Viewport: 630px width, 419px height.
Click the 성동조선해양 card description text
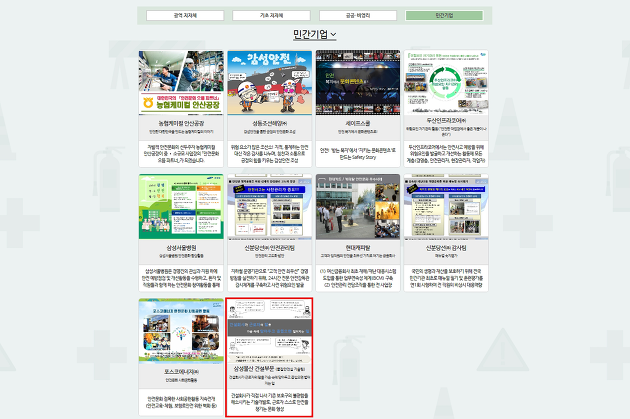(x=270, y=153)
